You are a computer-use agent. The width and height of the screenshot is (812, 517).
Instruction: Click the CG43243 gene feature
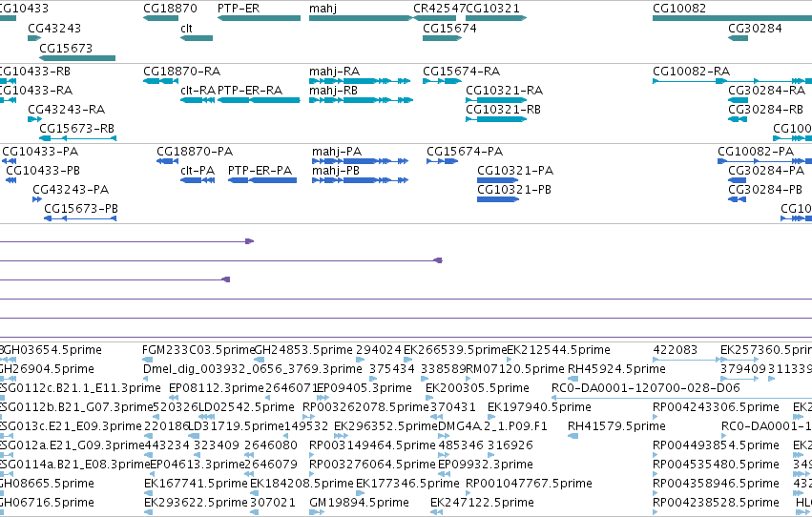34,38
